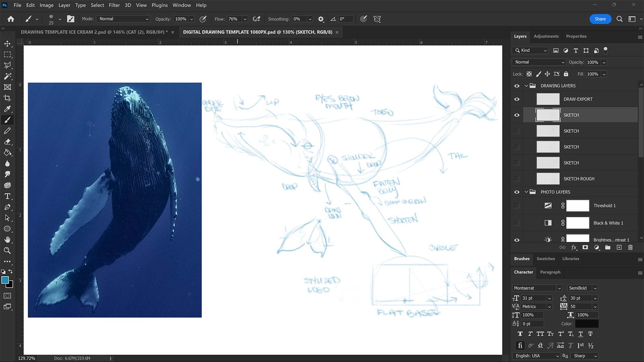This screenshot has height=362, width=644.
Task: Open Edit Toolbar three-dots menu
Action: point(7,261)
